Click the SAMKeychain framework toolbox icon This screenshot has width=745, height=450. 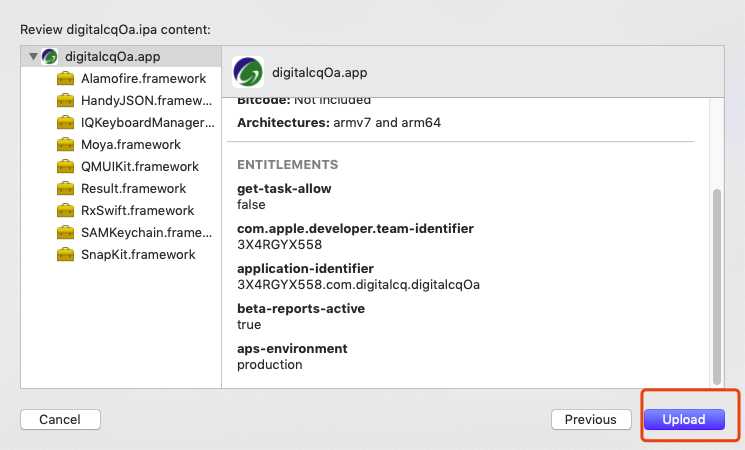click(x=66, y=232)
